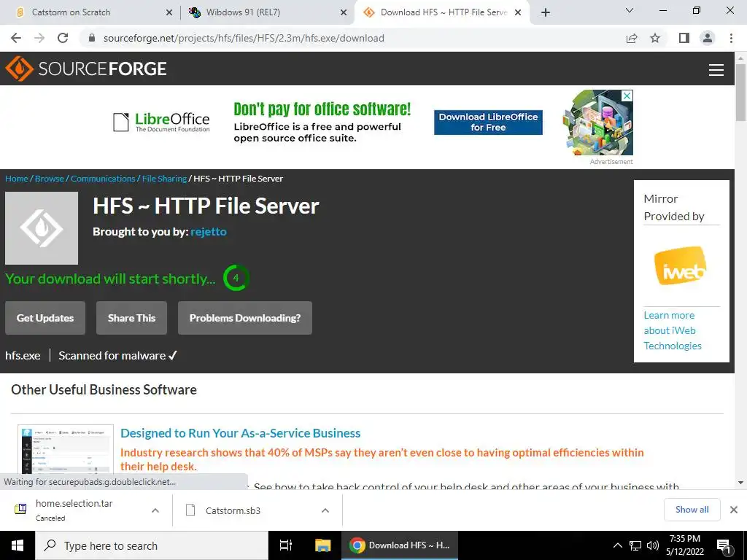Screen dimensions: 747x560
Task: Click the volume tray icon
Action: coord(653,545)
